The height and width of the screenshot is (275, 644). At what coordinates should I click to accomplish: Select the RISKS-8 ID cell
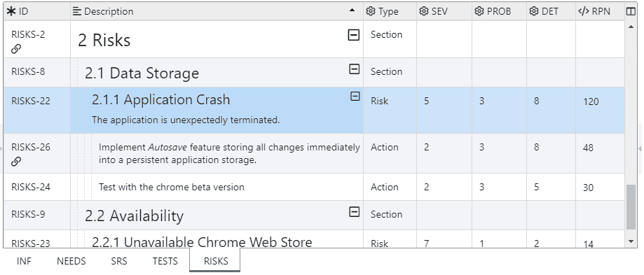click(37, 72)
